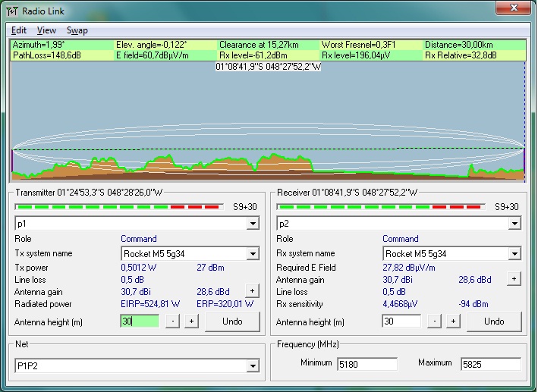Screen dimensions: 538x392
Task: Open the Rx system name dropdown
Action: (x=514, y=254)
